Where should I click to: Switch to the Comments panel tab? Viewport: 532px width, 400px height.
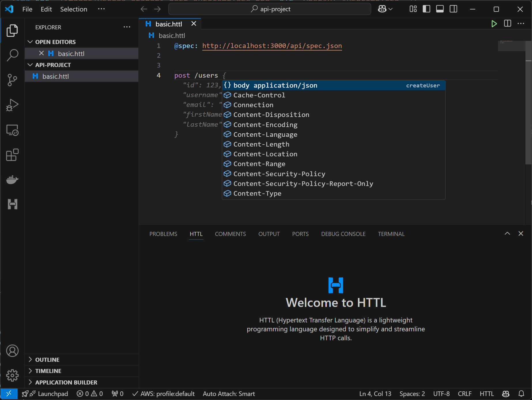click(x=230, y=234)
